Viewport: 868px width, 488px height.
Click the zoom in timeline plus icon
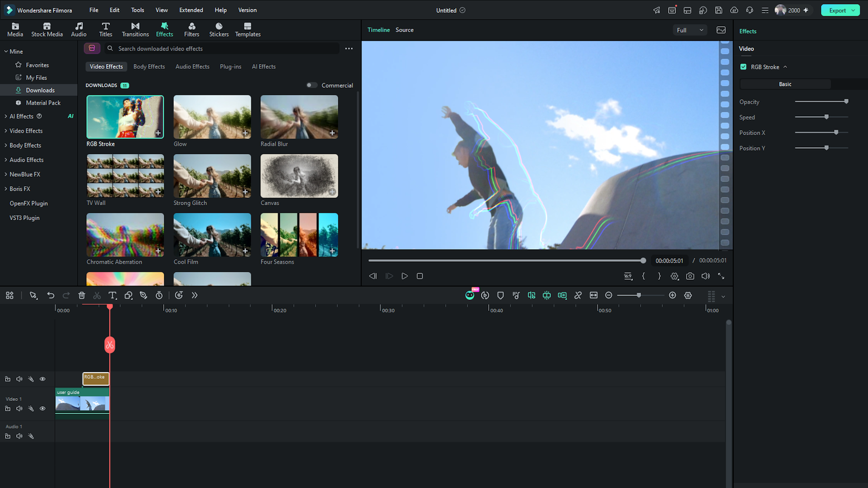[x=672, y=296]
